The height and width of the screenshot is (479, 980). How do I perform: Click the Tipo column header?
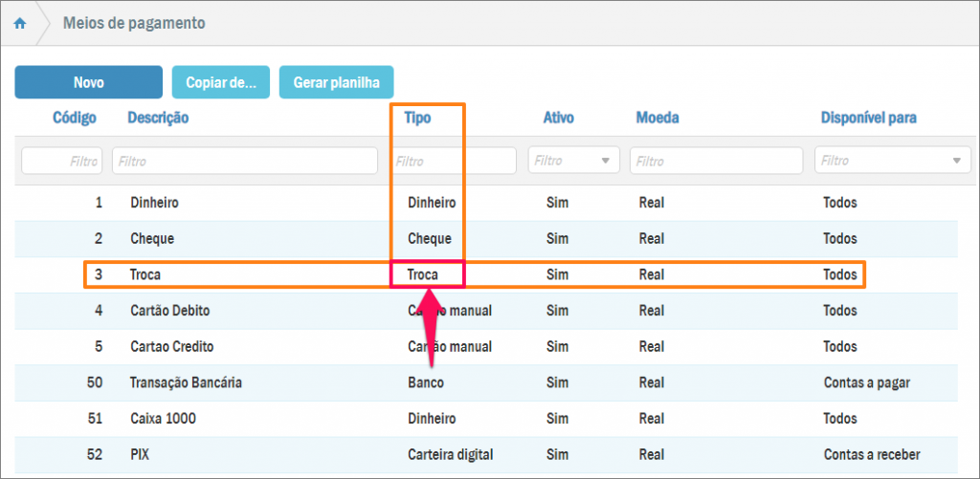point(417,119)
